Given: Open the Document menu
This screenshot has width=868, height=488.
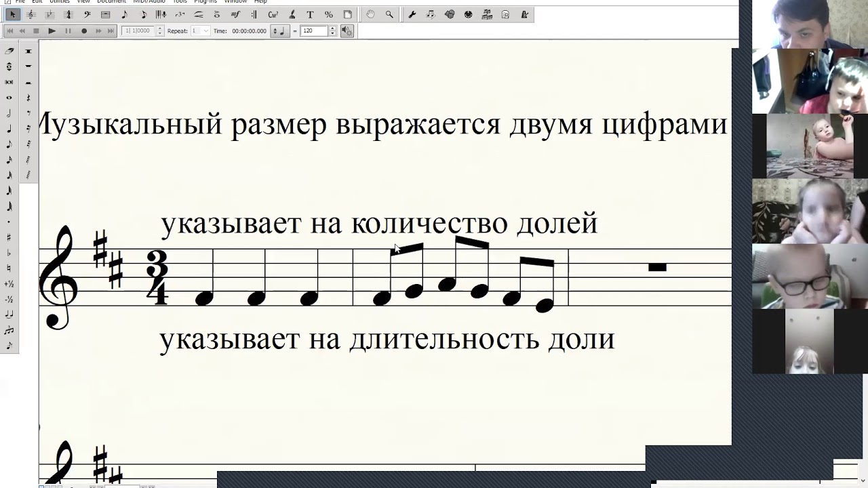Looking at the screenshot, I should click(x=111, y=1).
